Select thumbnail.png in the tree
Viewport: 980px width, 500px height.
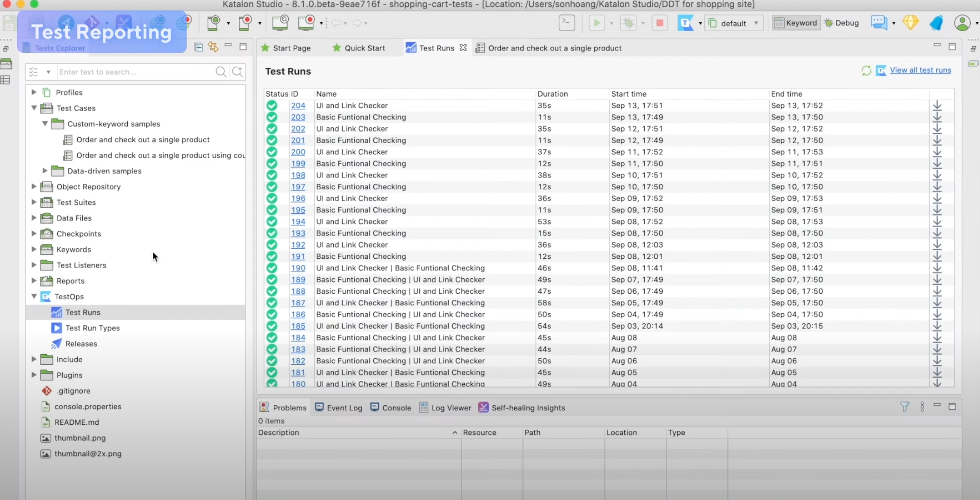tap(79, 438)
